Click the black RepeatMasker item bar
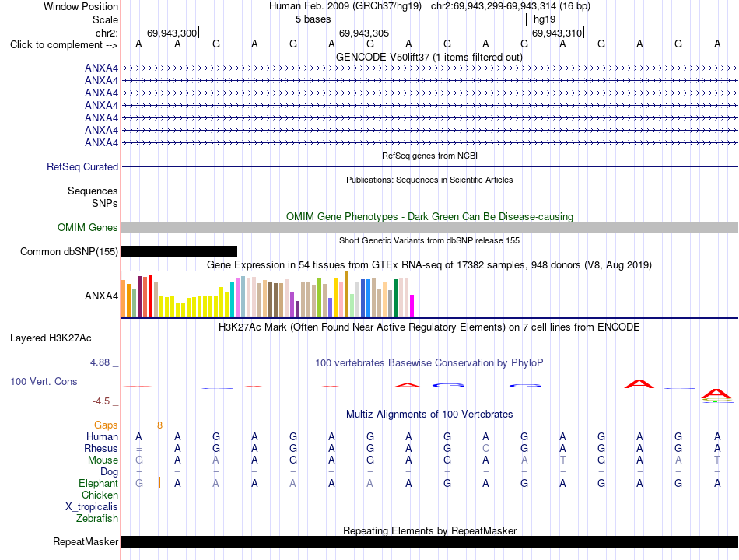Viewport: 739px width, 560px height. point(429,541)
